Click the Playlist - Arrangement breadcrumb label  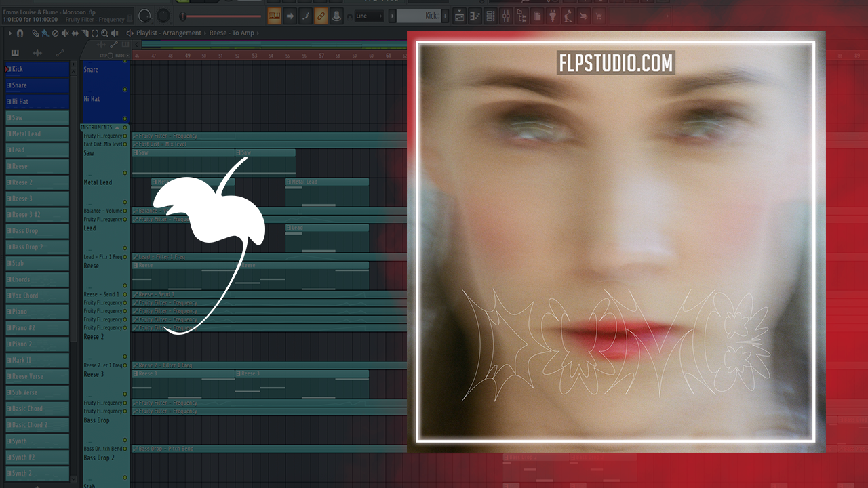(168, 33)
